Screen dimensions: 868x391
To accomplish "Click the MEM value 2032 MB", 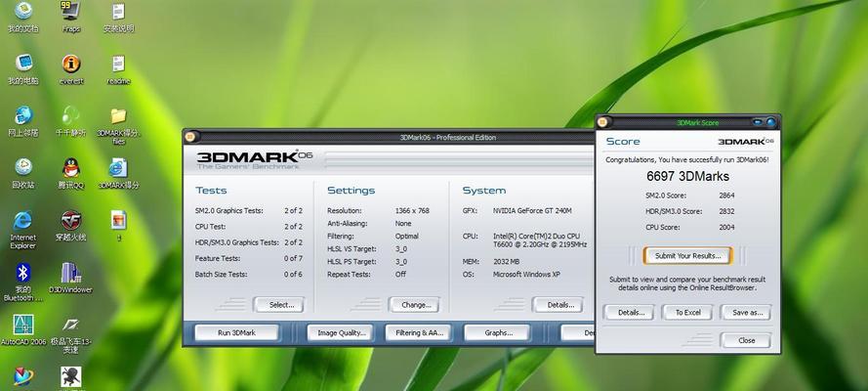I will coord(506,261).
